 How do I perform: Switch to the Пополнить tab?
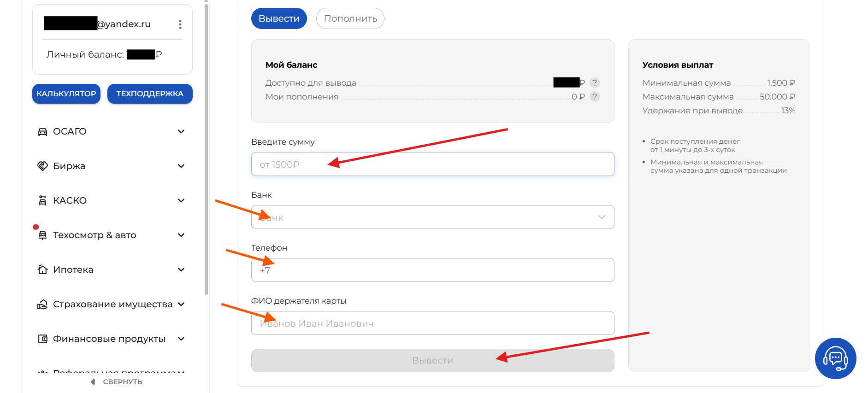[350, 19]
